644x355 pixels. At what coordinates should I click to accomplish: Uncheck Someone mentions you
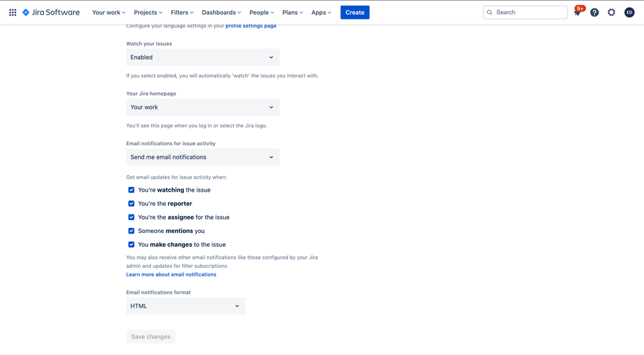pyautogui.click(x=131, y=231)
